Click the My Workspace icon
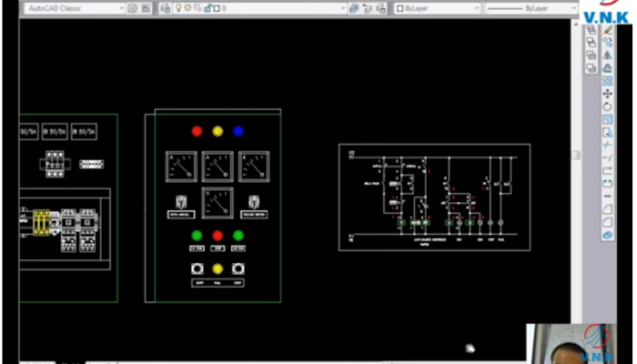This screenshot has height=364, width=637. coord(146,8)
